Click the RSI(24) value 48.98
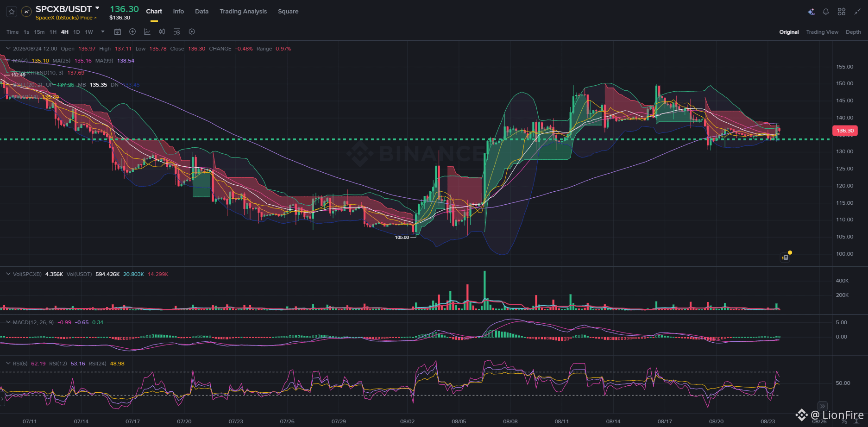The width and height of the screenshot is (868, 427). (x=117, y=364)
